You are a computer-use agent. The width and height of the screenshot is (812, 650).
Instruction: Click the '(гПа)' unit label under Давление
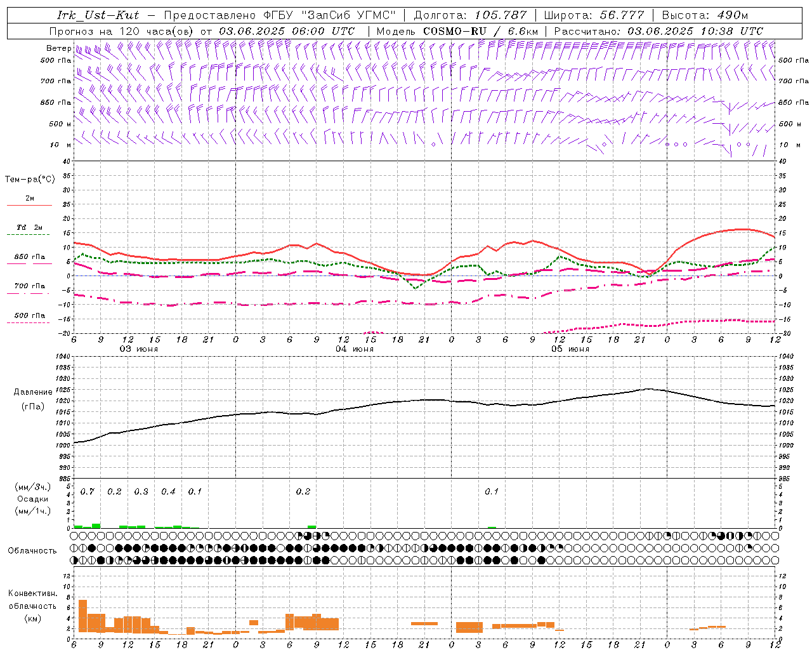pyautogui.click(x=33, y=407)
